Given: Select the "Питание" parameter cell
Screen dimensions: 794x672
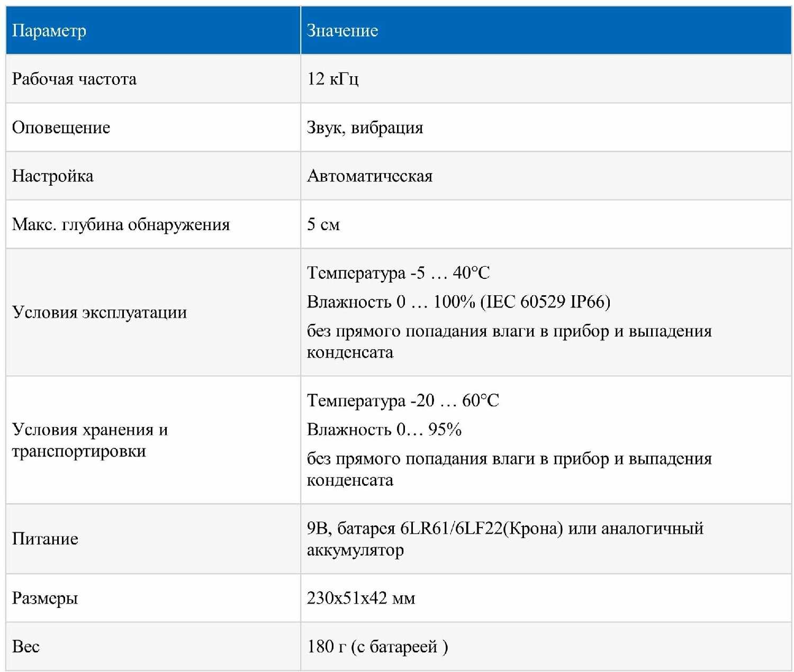Looking at the screenshot, I should click(45, 539).
